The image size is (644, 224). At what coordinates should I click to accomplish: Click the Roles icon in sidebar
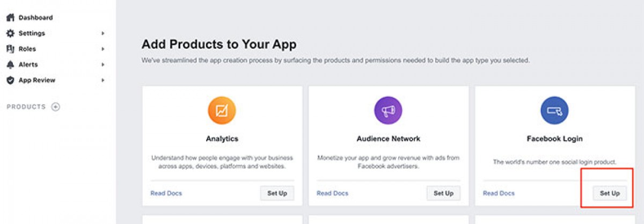click(x=10, y=49)
